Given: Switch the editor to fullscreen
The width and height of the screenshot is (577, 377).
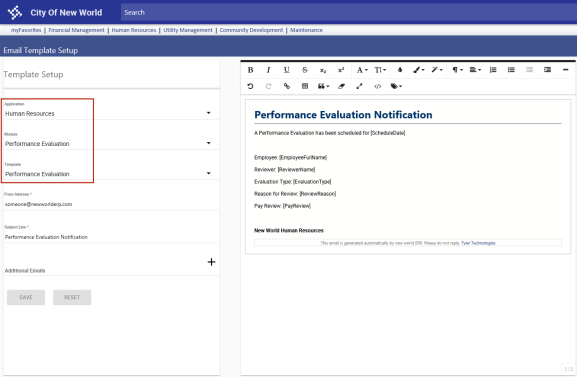Looking at the screenshot, I should [359, 86].
